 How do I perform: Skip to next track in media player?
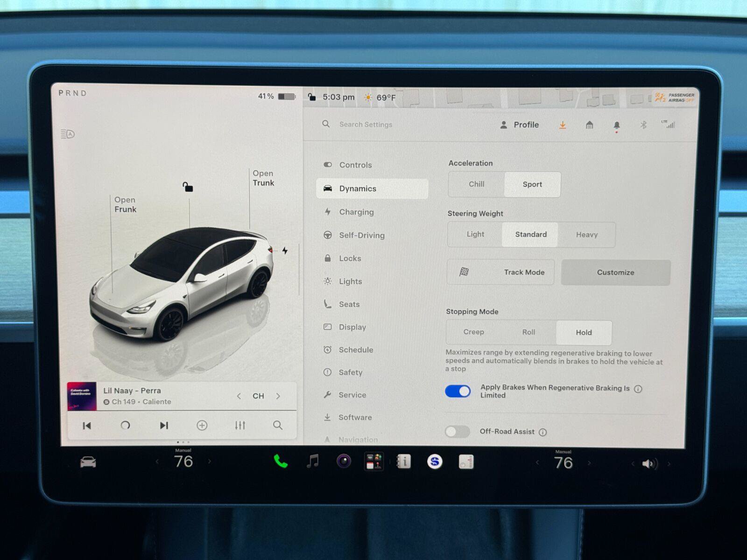[163, 425]
